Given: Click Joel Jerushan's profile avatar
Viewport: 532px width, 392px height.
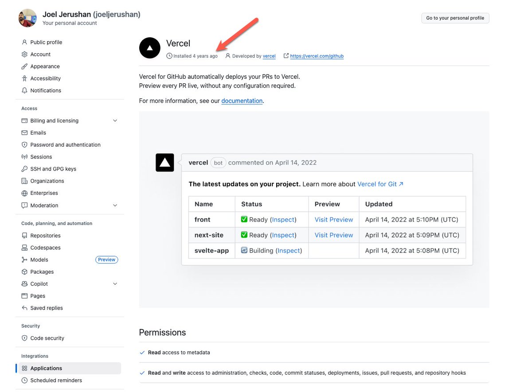Looking at the screenshot, I should [27, 18].
